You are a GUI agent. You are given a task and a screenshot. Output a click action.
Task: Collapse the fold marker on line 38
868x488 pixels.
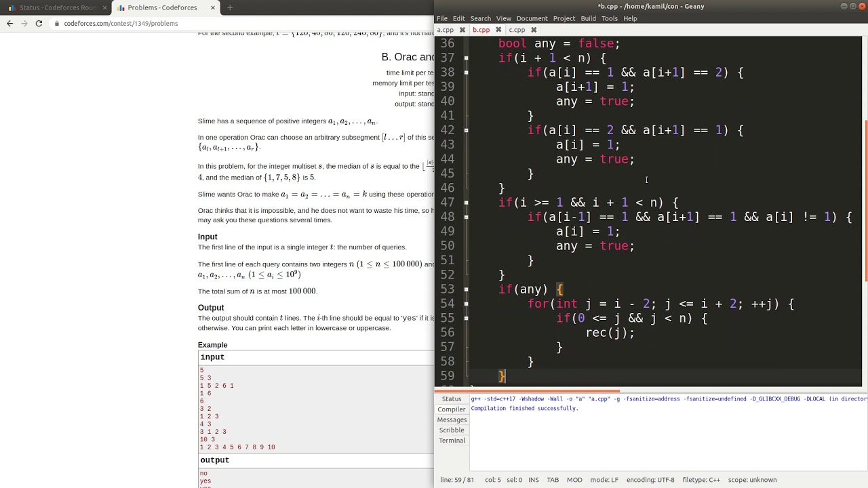tap(466, 73)
